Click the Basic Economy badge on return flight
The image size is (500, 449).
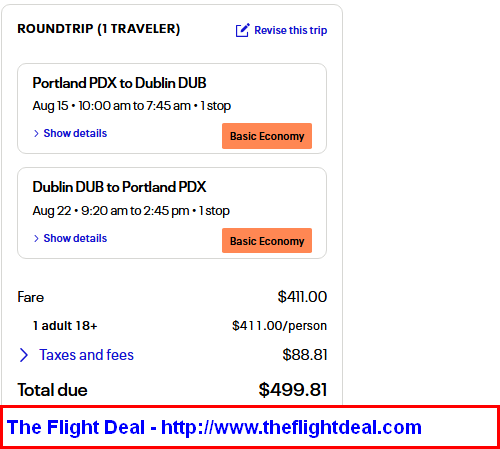[x=267, y=241]
